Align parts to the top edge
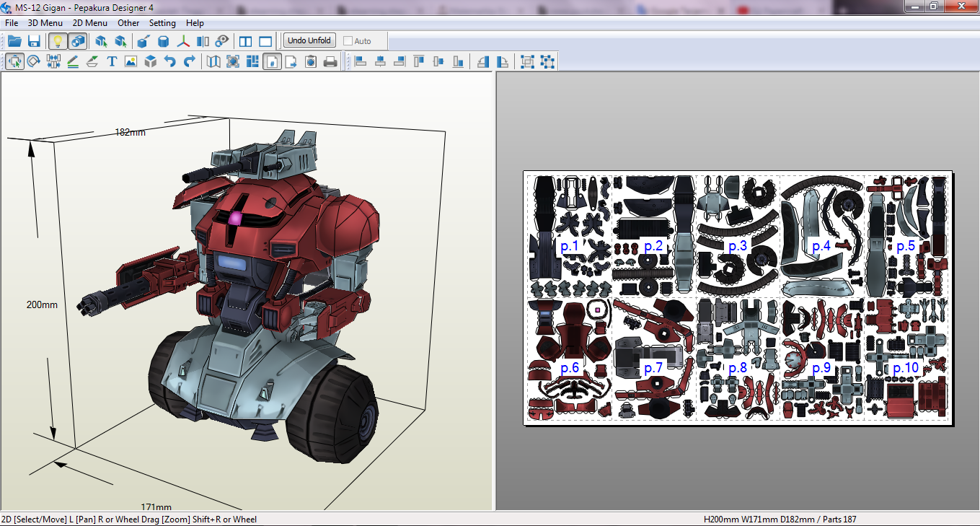 pyautogui.click(x=419, y=61)
